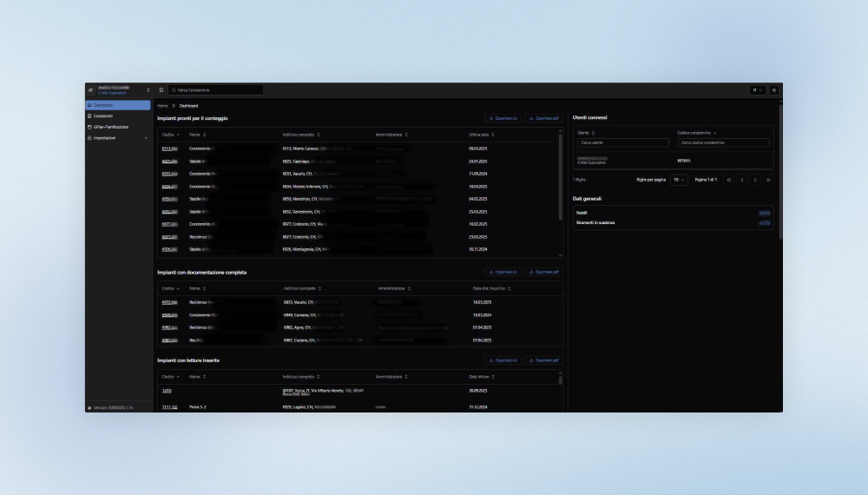
Task: Open code link for Comano row
Action: 169,315
